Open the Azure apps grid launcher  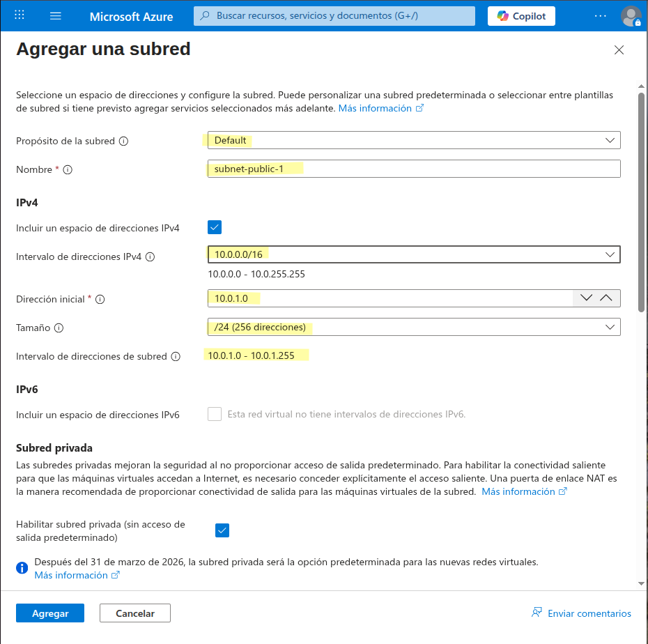(x=20, y=16)
